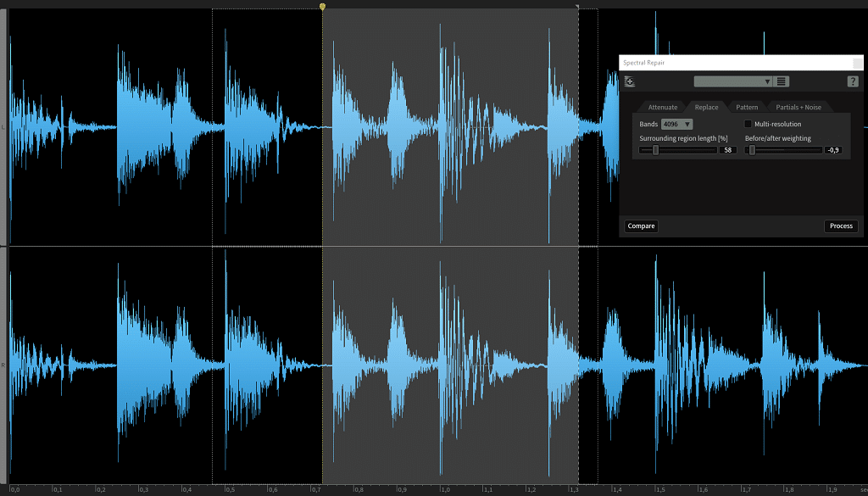Select the Replace tab
Screen dimensions: 868x496
[x=706, y=108]
